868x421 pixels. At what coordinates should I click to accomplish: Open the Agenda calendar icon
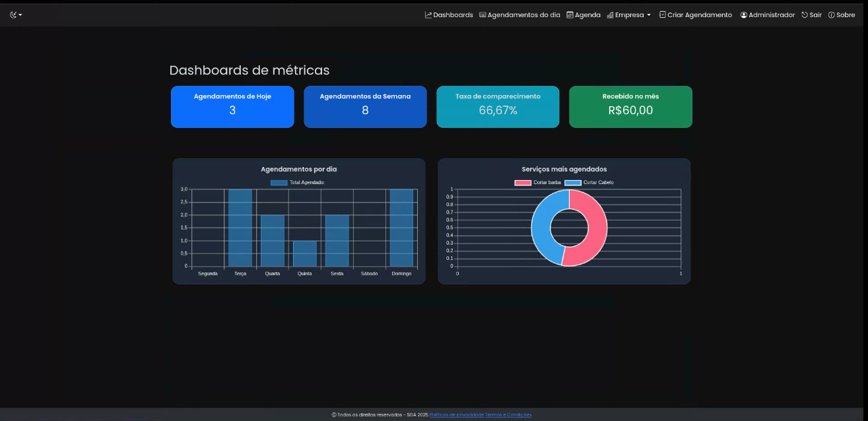pyautogui.click(x=570, y=15)
